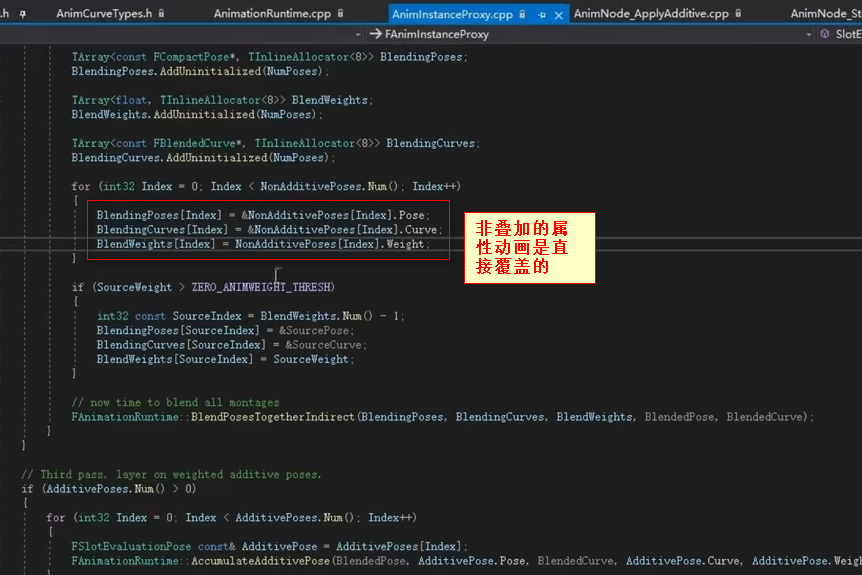Viewport: 862px width, 575px height.
Task: Pin the AnimInstanceProxy.cpp tab
Action: 542,14
